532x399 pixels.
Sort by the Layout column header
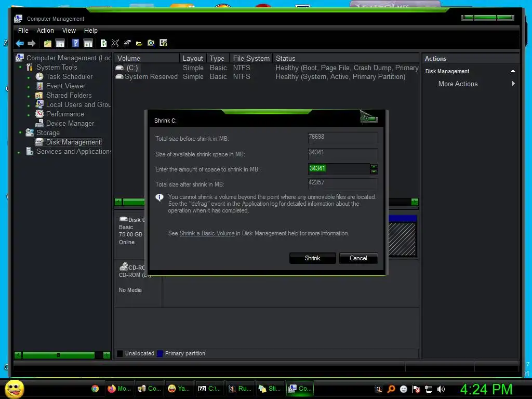click(x=193, y=58)
